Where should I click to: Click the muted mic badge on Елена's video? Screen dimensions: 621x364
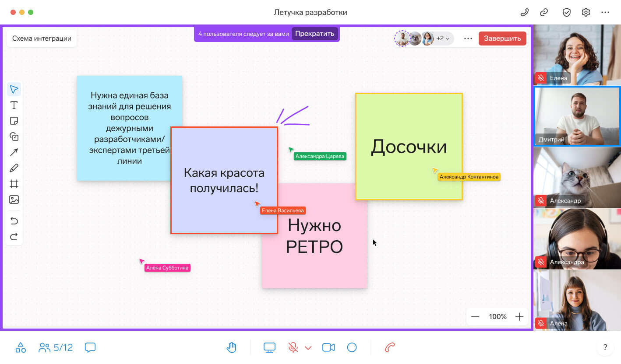click(541, 78)
